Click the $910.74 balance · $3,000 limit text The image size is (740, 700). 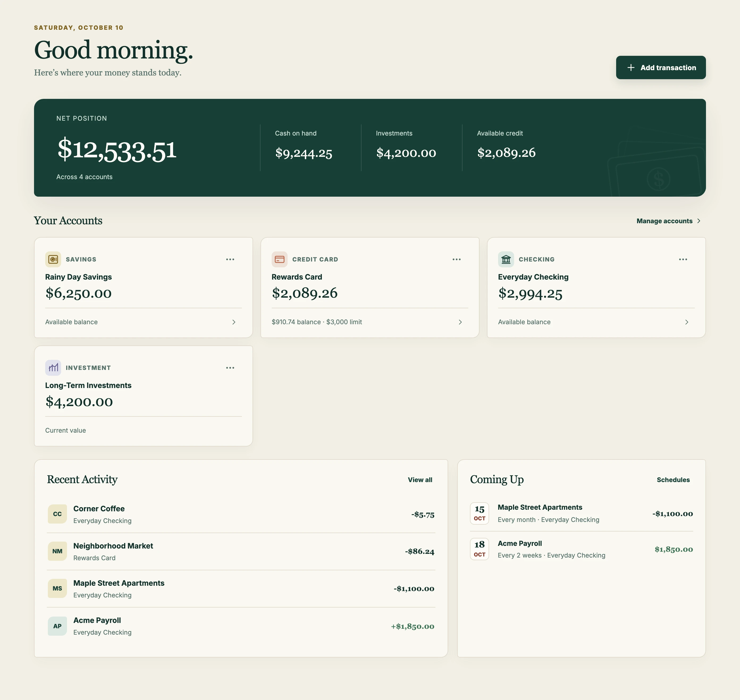(317, 322)
